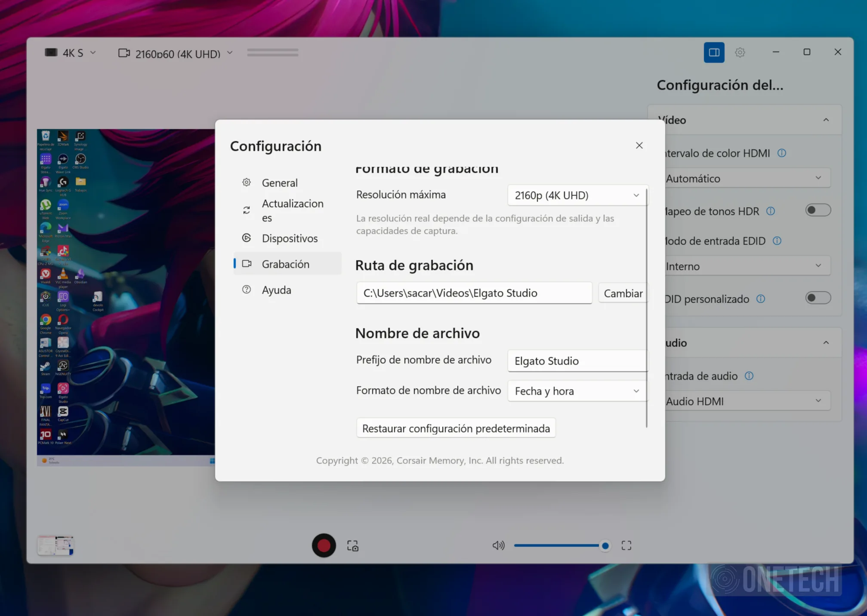Image resolution: width=867 pixels, height=616 pixels.
Task: Open the 2160p60 (4K UHD) format dropdown
Action: [x=176, y=53]
